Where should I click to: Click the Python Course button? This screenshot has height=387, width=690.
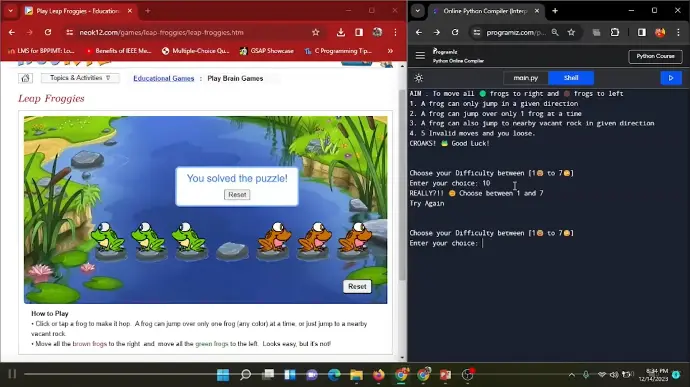(655, 56)
